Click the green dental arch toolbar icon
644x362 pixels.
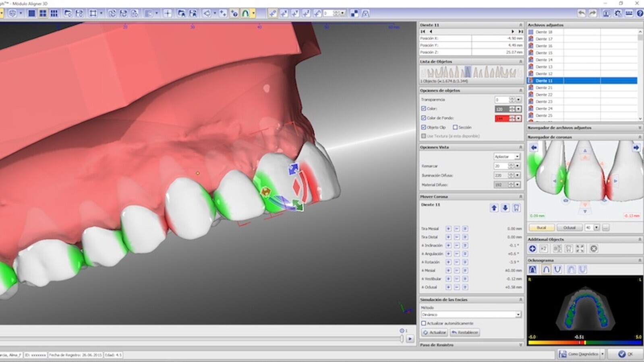[245, 13]
